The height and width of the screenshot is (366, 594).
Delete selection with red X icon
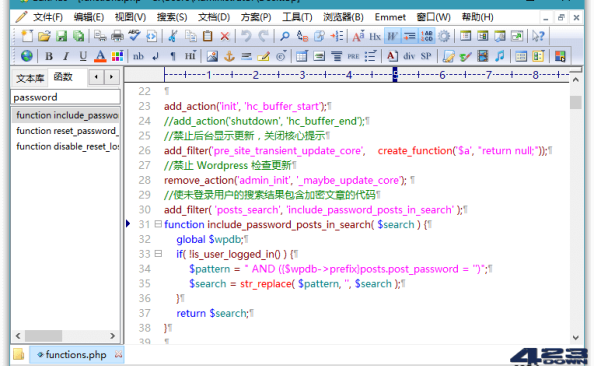(x=225, y=36)
